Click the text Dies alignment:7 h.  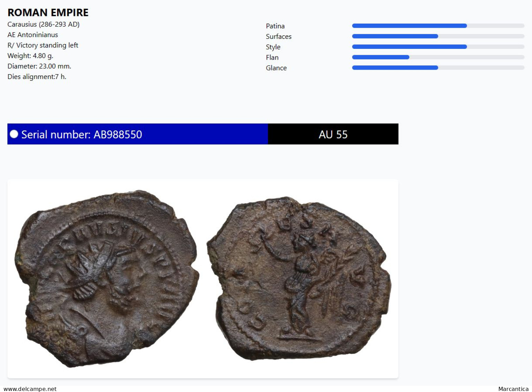coord(37,77)
